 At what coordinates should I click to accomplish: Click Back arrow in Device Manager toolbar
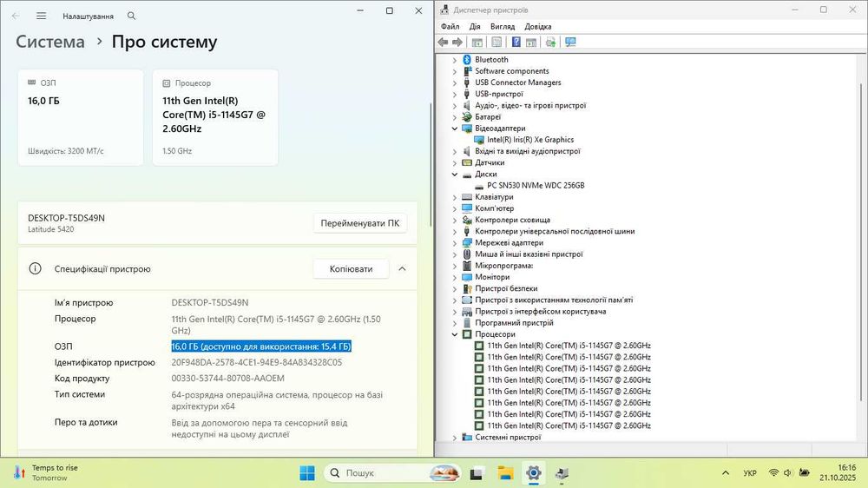pos(443,42)
